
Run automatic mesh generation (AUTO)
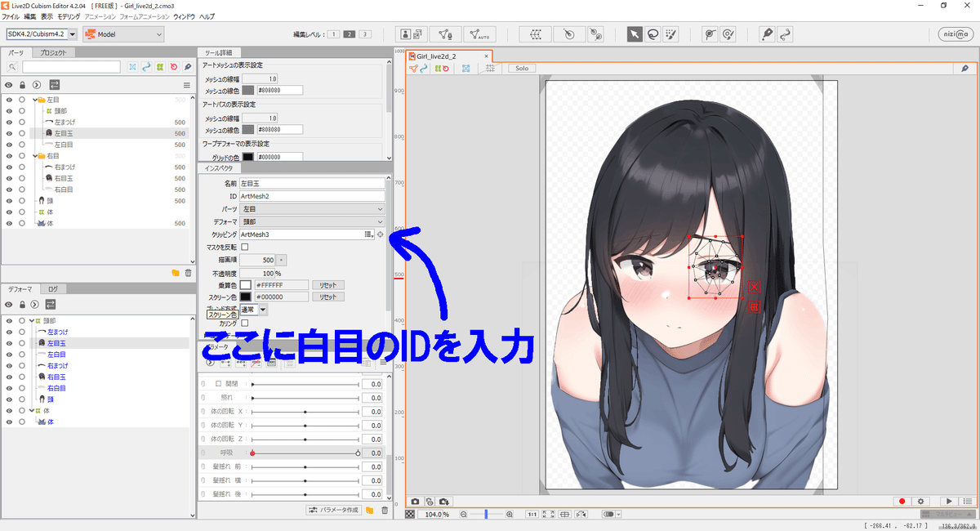pos(479,34)
